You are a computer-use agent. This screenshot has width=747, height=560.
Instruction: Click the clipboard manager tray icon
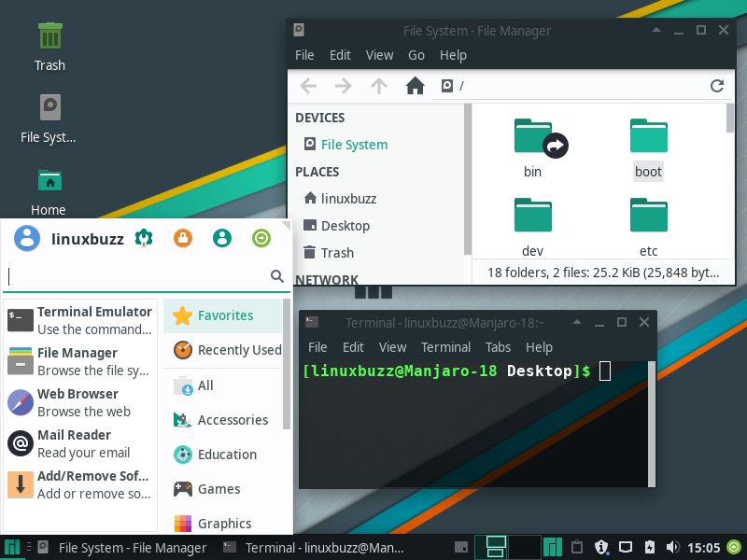pyautogui.click(x=577, y=547)
